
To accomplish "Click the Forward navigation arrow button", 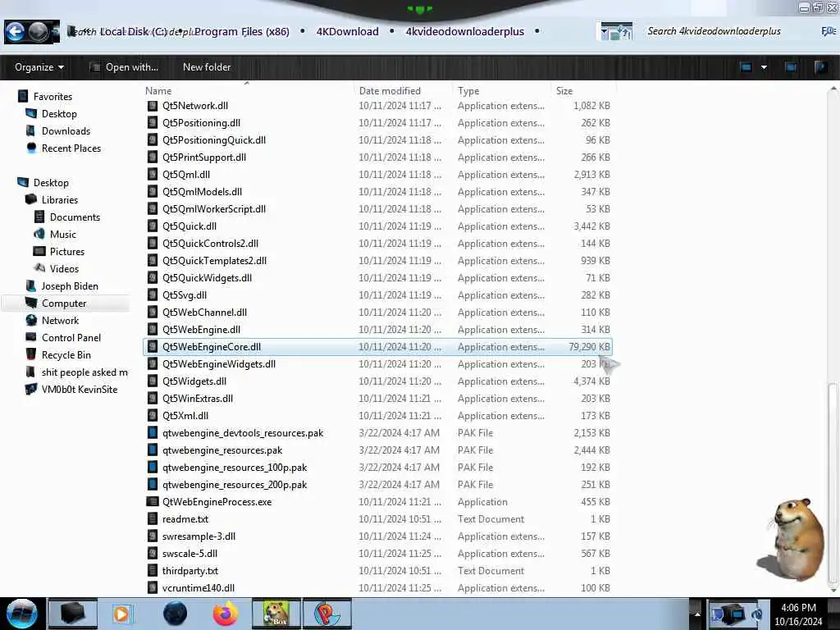I will click(x=38, y=32).
